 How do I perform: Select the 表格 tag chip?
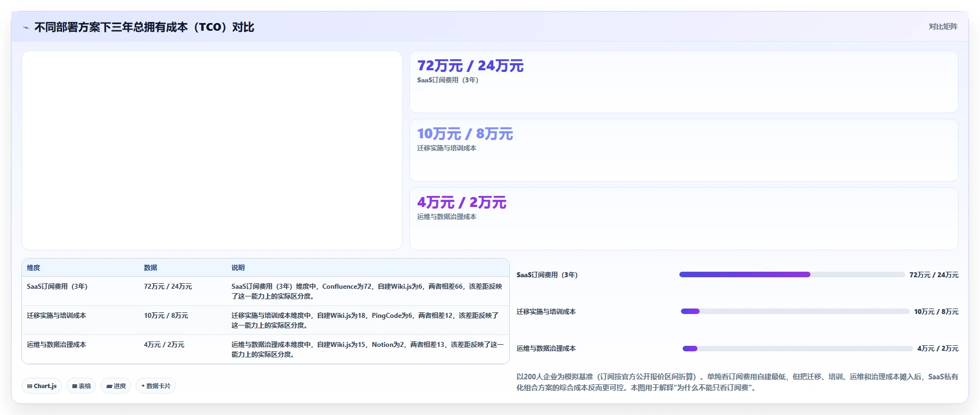tap(81, 386)
